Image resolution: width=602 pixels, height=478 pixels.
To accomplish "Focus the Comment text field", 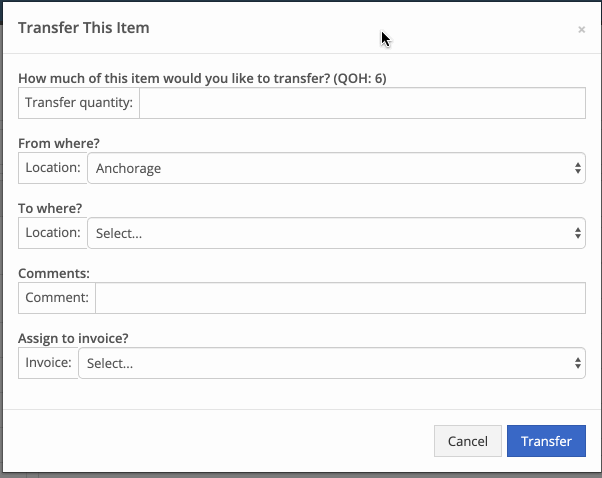I will click(x=341, y=298).
